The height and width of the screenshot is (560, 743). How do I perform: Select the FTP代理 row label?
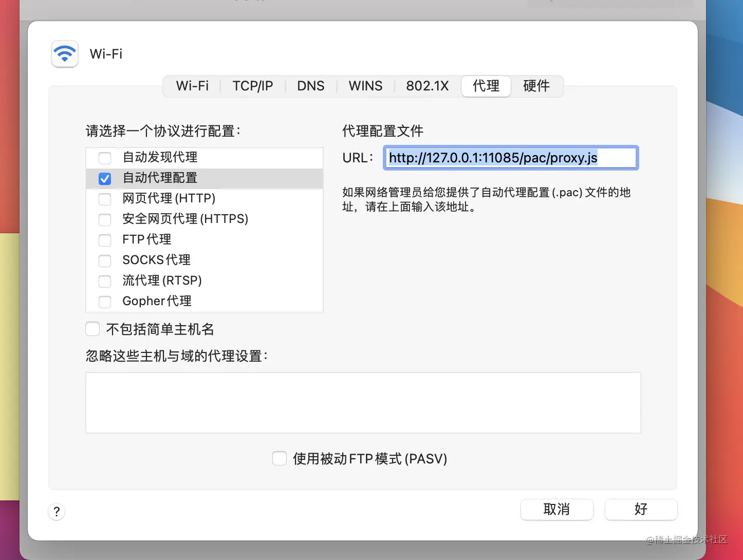point(146,239)
